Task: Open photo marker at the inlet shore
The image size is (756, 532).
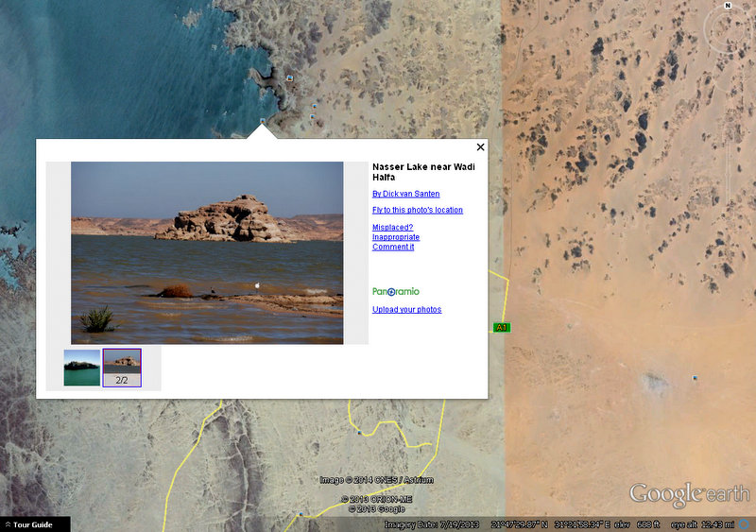Action: coord(290,77)
